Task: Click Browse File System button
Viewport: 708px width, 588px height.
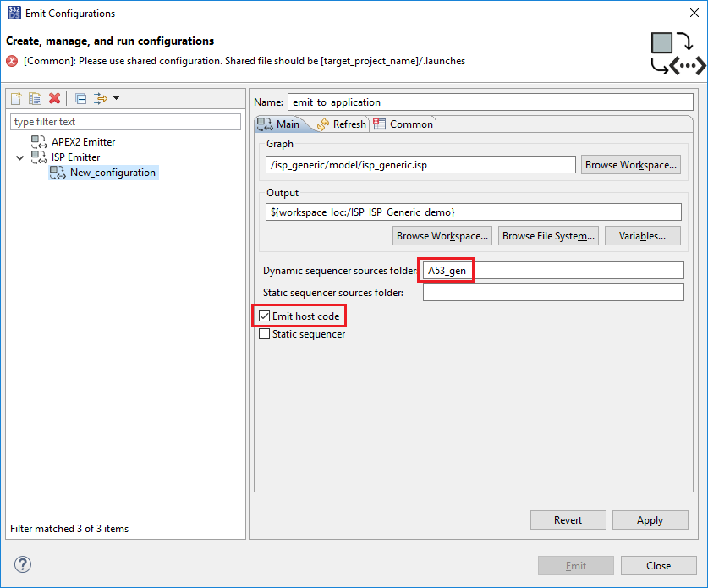Action: [548, 236]
